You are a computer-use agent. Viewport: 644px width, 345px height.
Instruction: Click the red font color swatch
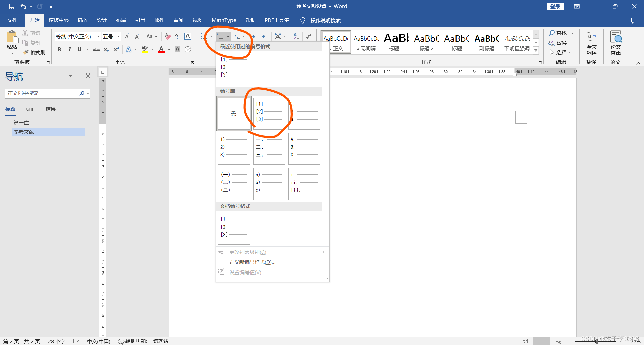[x=161, y=49]
